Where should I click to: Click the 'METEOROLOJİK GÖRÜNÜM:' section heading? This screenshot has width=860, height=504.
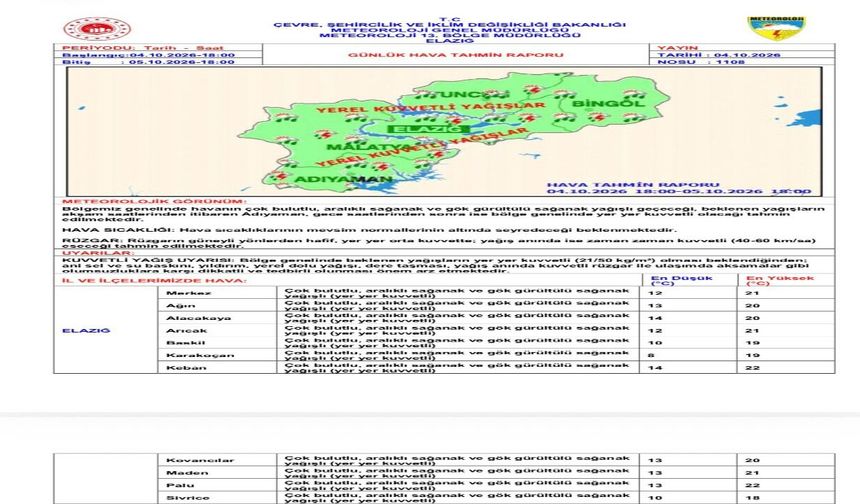pyautogui.click(x=154, y=201)
